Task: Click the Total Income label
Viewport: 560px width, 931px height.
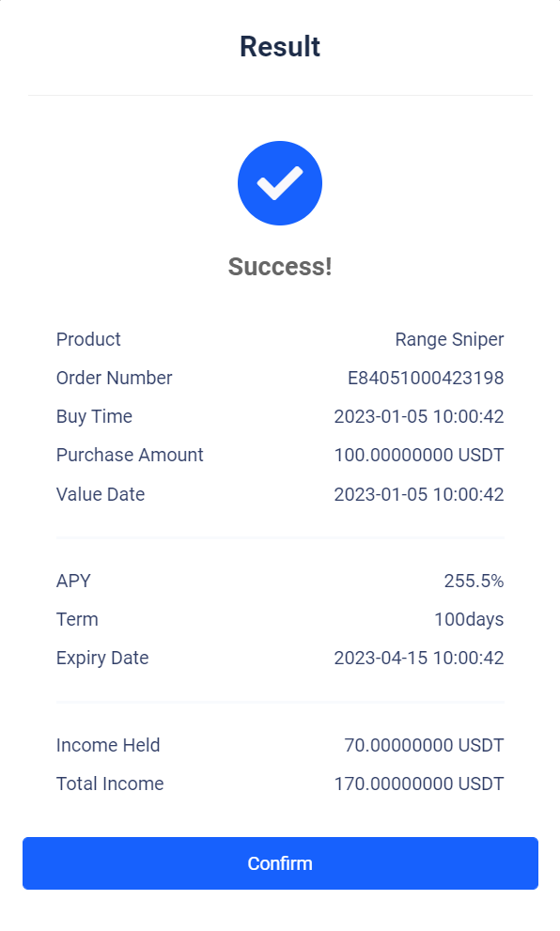Action: point(110,784)
